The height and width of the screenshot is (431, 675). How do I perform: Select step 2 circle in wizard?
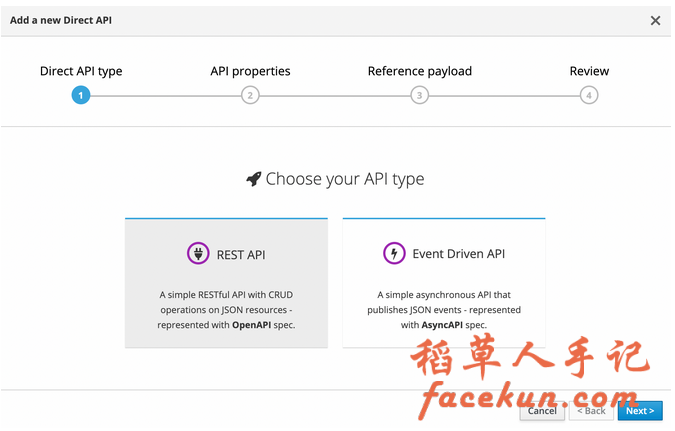[250, 95]
